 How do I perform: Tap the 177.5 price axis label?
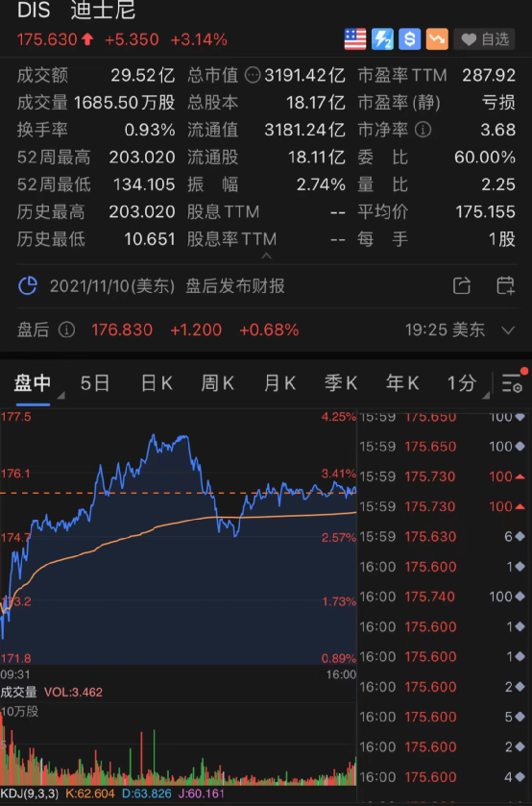click(16, 416)
